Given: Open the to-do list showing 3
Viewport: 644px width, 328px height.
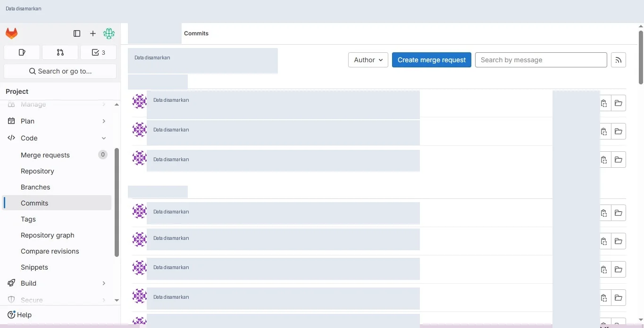Looking at the screenshot, I should [x=98, y=52].
